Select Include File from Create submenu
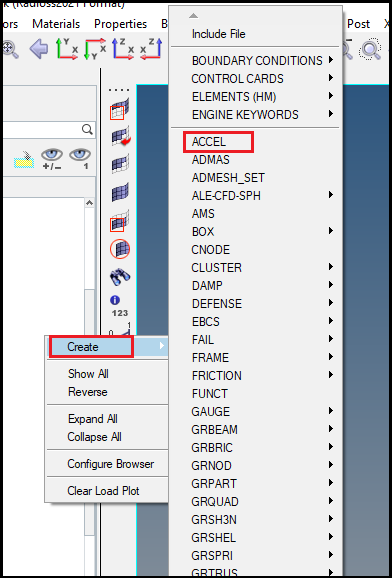This screenshot has width=392, height=578. point(219,34)
